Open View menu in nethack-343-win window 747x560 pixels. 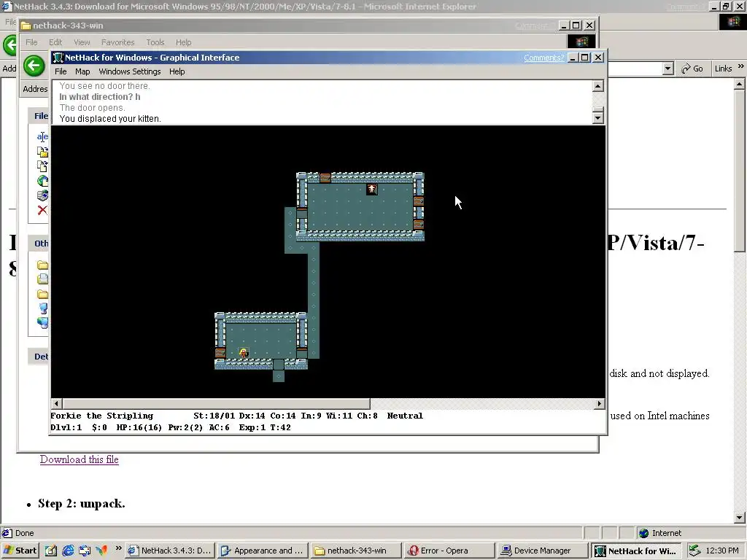pos(82,42)
